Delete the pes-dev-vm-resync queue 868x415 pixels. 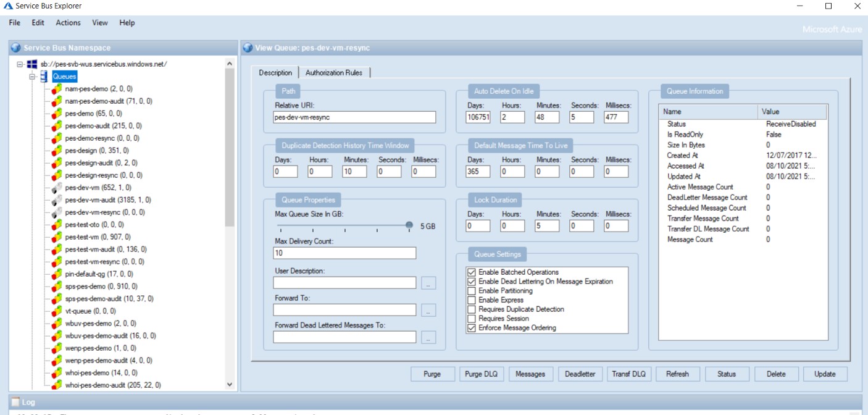pos(776,374)
